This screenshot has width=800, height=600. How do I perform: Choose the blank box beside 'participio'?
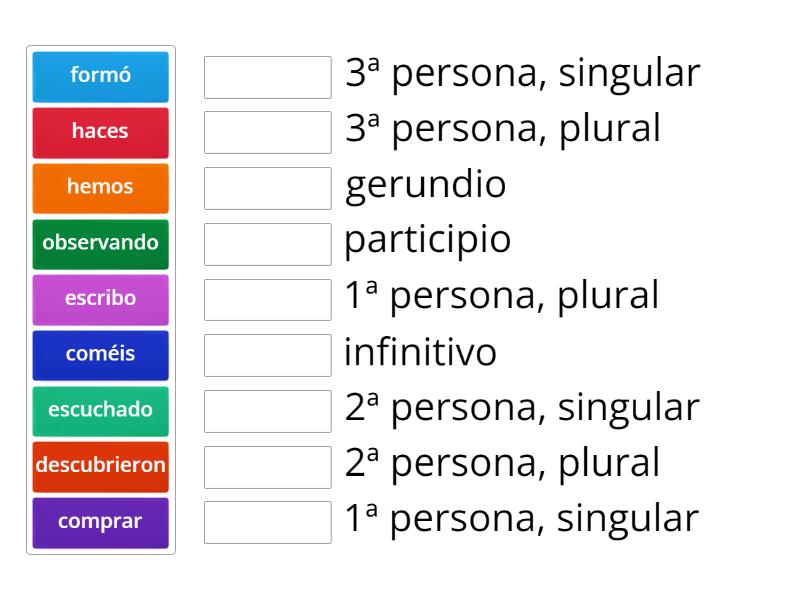(x=267, y=243)
